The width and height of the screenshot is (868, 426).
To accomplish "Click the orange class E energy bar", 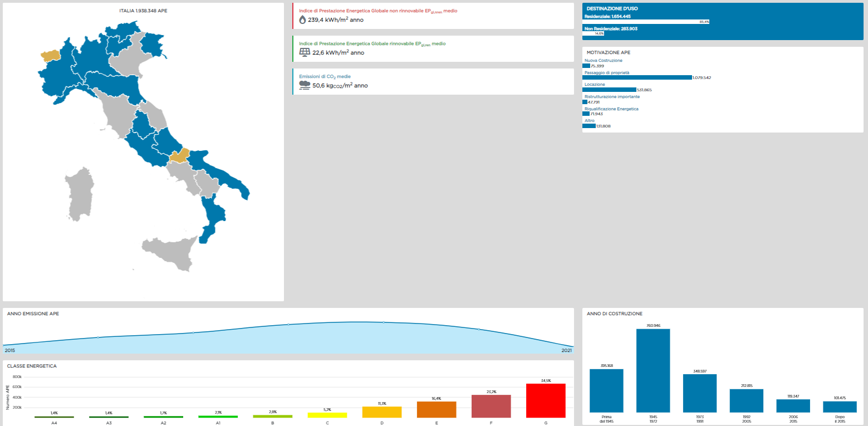I will [437, 409].
